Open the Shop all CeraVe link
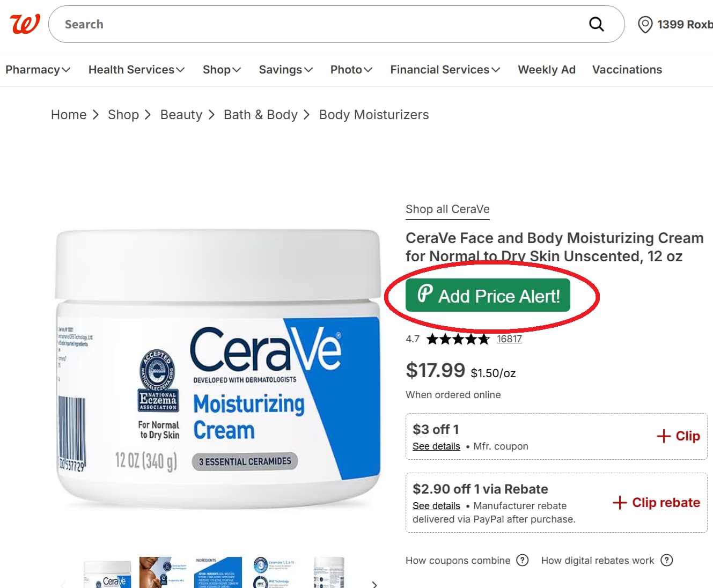The height and width of the screenshot is (588, 713). click(447, 209)
